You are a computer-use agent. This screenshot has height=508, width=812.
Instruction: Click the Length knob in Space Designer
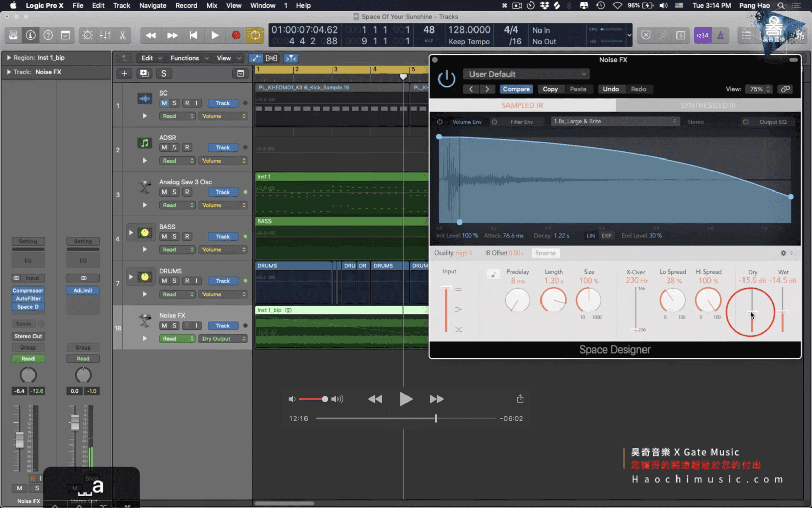553,300
